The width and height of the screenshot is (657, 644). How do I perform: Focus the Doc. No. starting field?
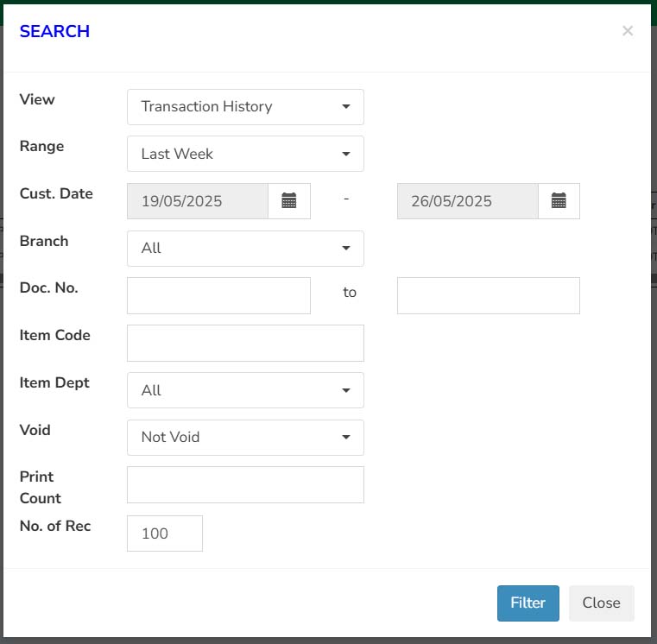click(218, 295)
